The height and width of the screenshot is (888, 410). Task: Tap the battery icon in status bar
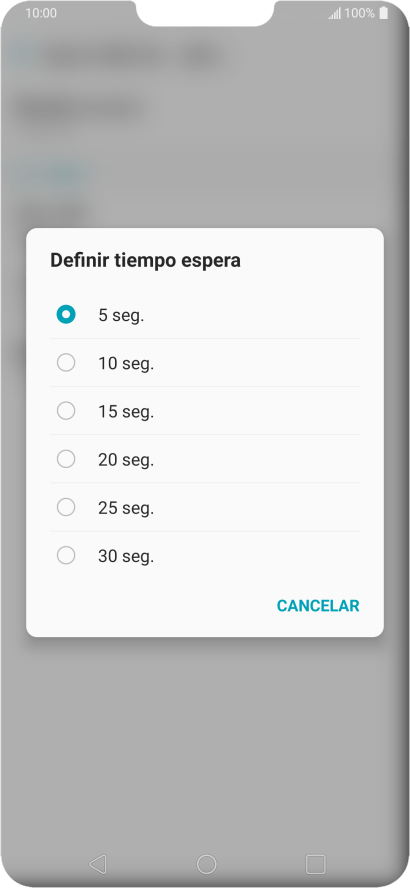click(x=383, y=13)
